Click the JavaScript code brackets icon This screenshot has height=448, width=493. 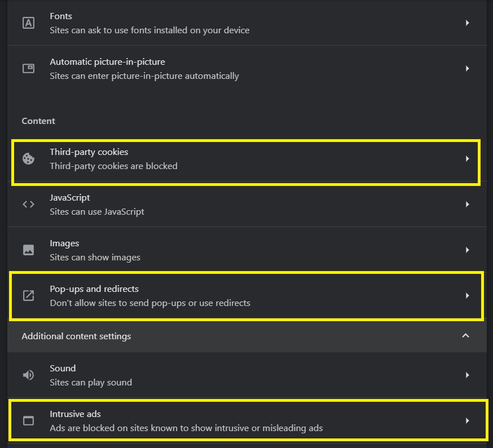(x=28, y=205)
